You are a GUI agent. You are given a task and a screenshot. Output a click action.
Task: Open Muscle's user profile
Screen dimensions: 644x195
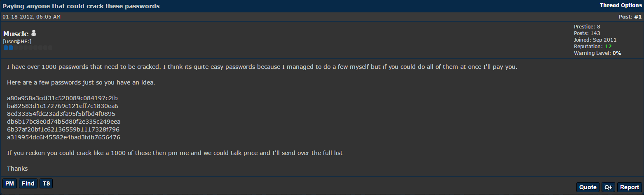(x=16, y=34)
